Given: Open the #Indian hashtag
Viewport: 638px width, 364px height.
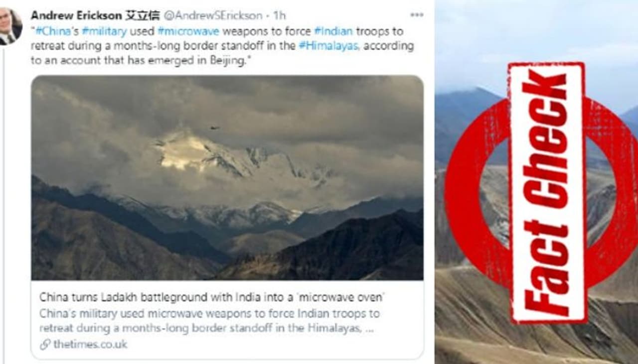Looking at the screenshot, I should click(333, 31).
